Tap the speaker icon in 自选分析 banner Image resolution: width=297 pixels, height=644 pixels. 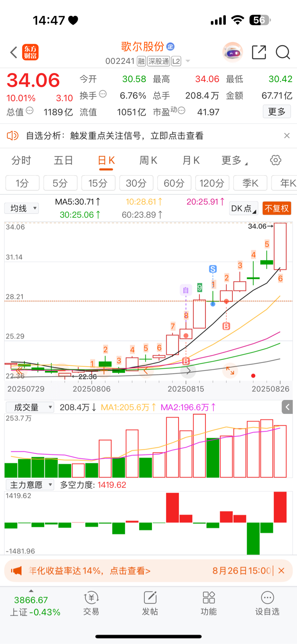click(13, 136)
